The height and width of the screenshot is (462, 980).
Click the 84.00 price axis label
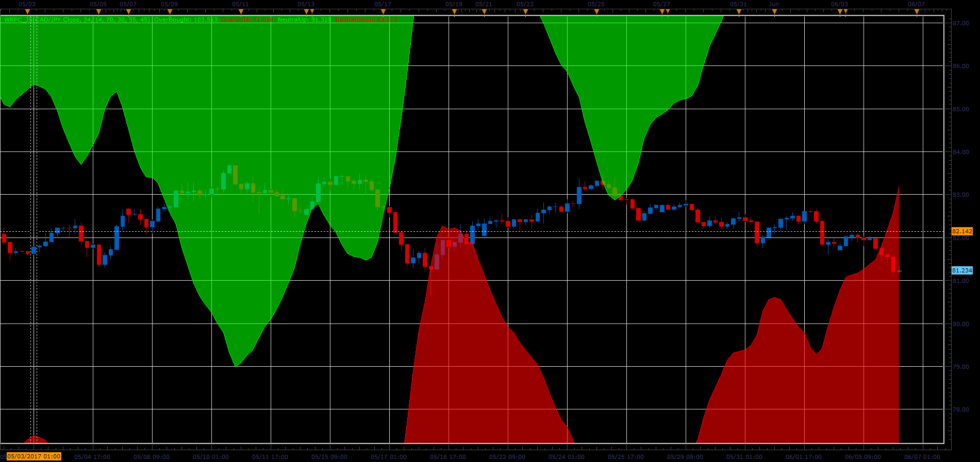point(961,152)
